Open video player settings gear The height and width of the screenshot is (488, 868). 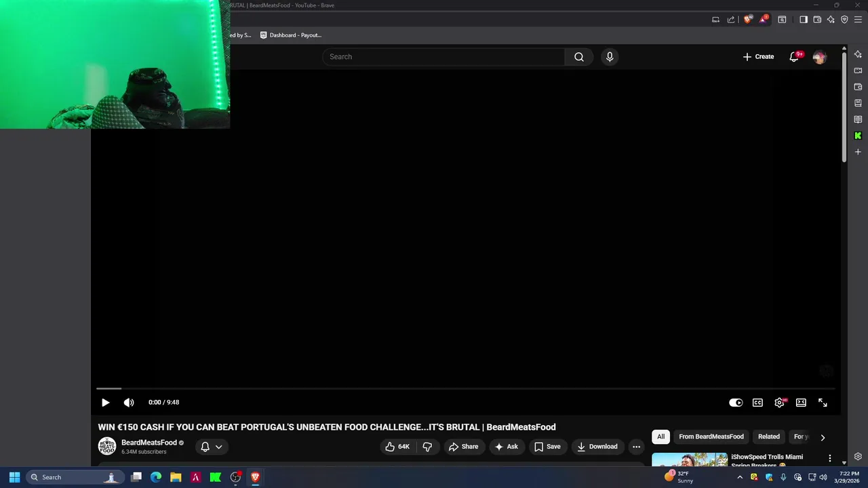779,403
